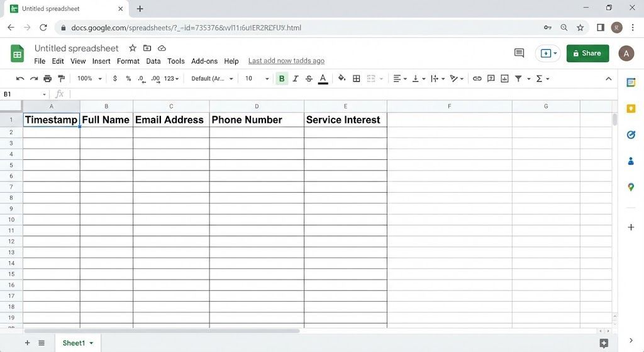Screen dimensions: 644x352
Task: Redo the last action
Action: (x=34, y=79)
